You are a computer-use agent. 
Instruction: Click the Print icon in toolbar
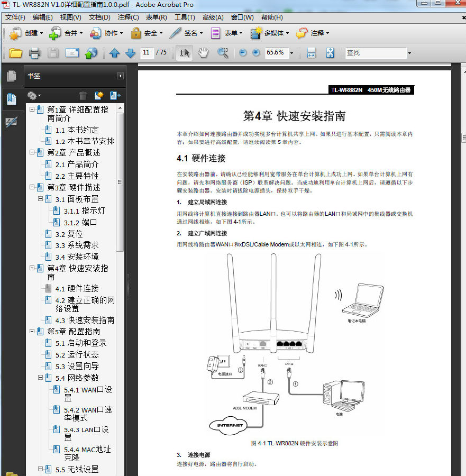34,53
